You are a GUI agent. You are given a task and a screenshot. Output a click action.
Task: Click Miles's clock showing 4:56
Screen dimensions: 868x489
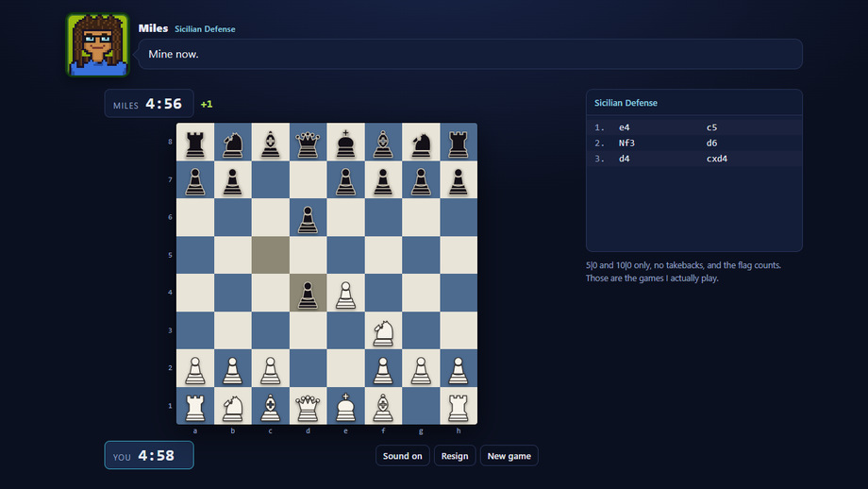pyautogui.click(x=149, y=104)
